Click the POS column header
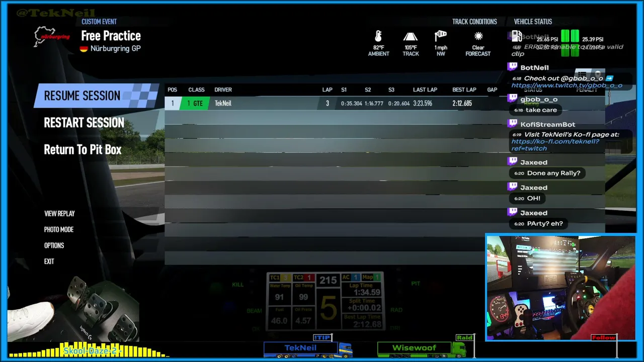 (x=173, y=90)
